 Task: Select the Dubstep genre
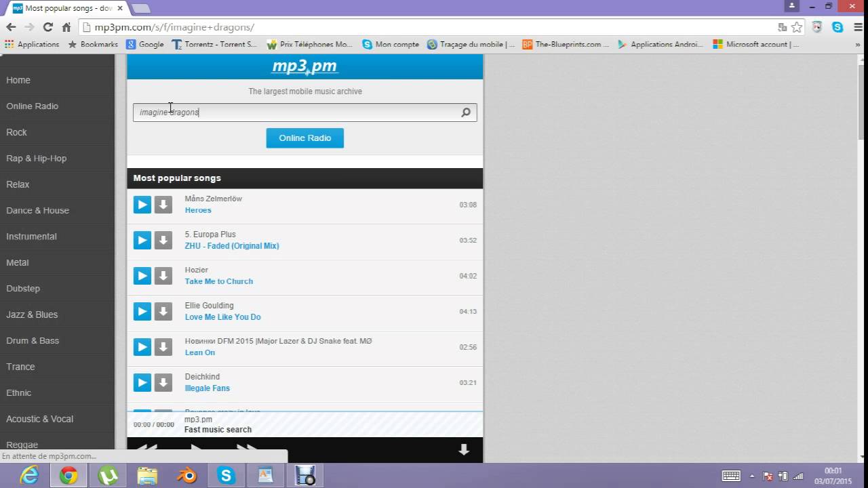[23, 288]
